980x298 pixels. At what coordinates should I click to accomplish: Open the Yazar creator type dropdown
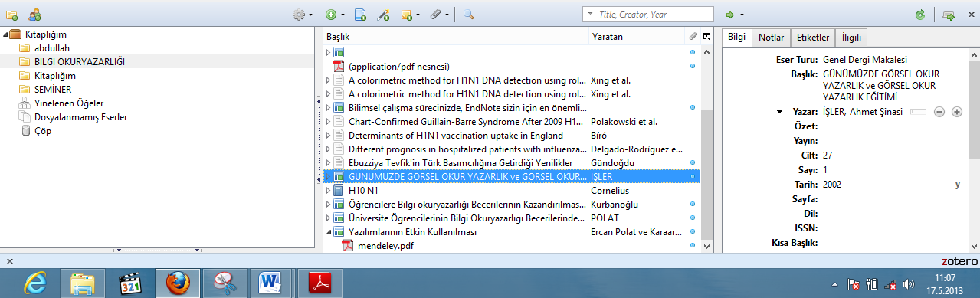coord(780,112)
